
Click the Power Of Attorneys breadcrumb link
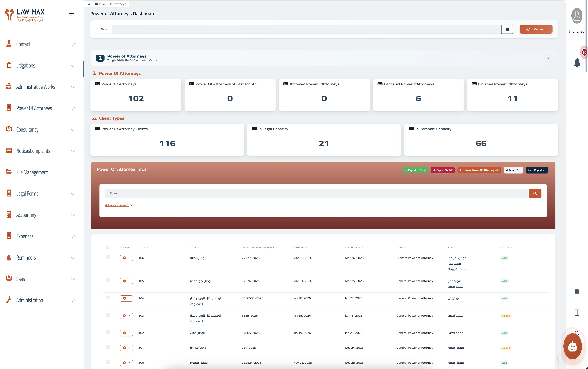(111, 4)
